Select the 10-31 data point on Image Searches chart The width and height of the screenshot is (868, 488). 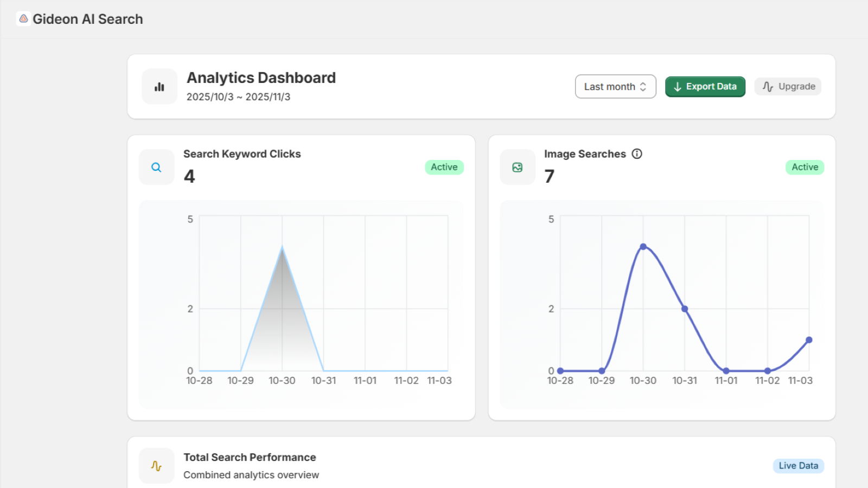[685, 309]
